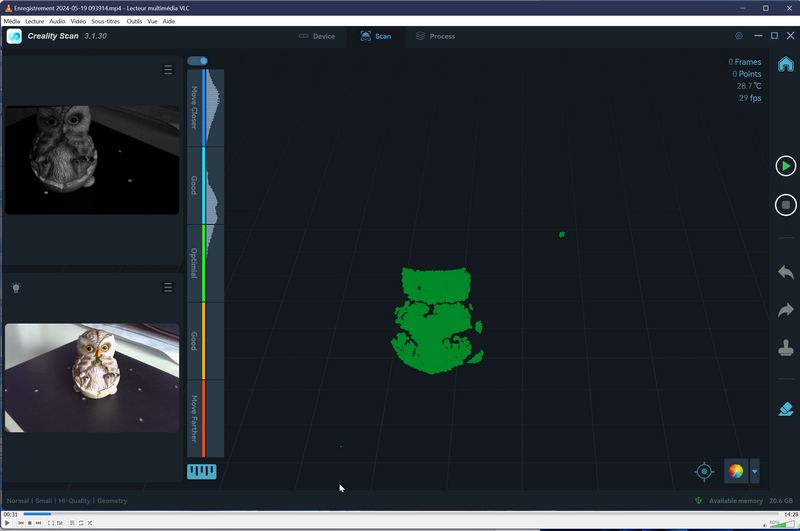The image size is (800, 531).
Task: Adjust the VLC volume slider
Action: coord(782,523)
